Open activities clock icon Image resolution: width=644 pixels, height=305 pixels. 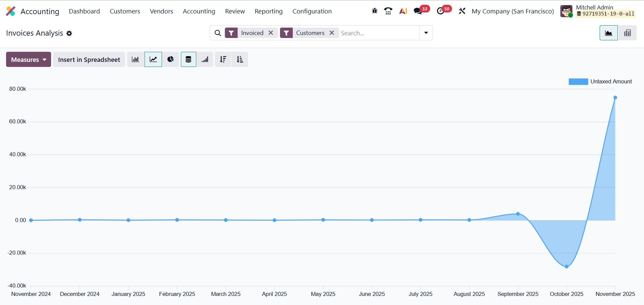440,11
